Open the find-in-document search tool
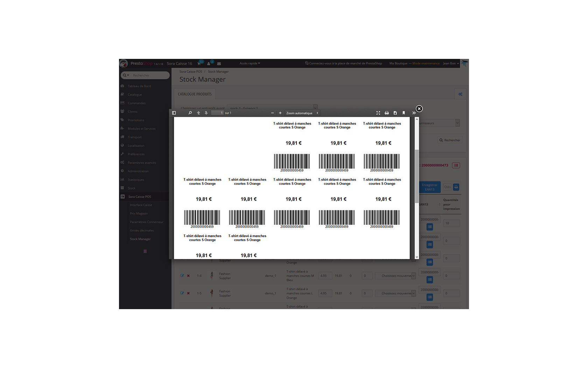This screenshot has width=588, height=368. (x=190, y=113)
